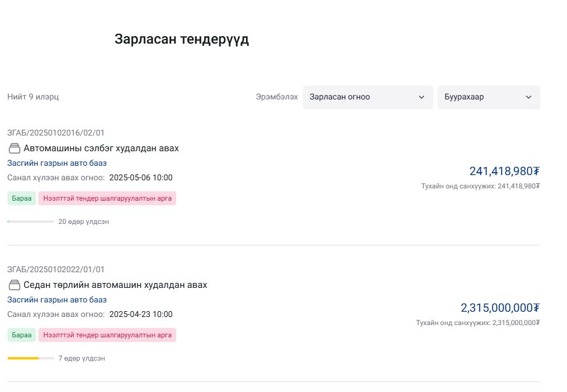The width and height of the screenshot is (567, 392).
Task: Open tender Седан төрлийн автомашин худалдан авах
Action: (115, 285)
